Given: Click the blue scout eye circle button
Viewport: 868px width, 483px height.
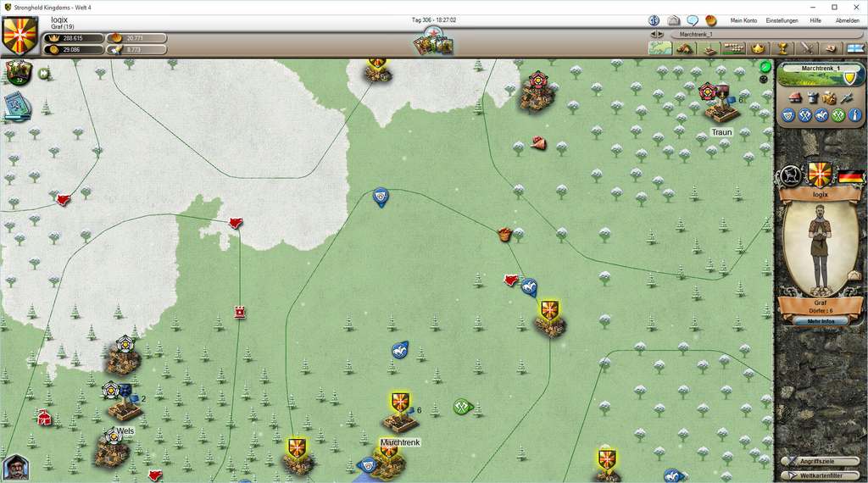Looking at the screenshot, I should (788, 115).
